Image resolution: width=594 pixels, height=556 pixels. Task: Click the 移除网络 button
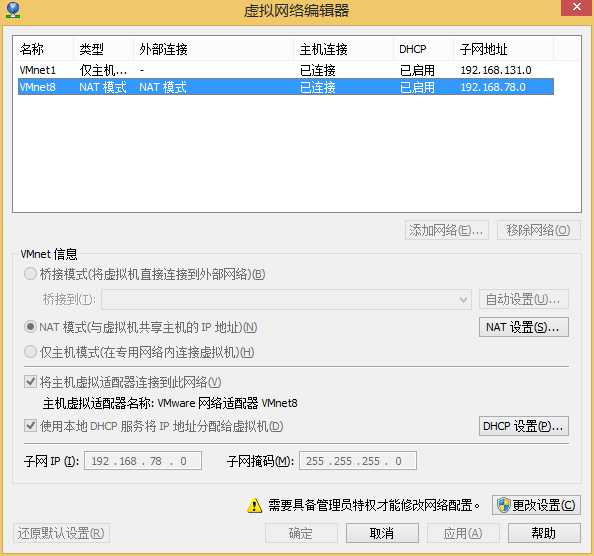point(538,230)
